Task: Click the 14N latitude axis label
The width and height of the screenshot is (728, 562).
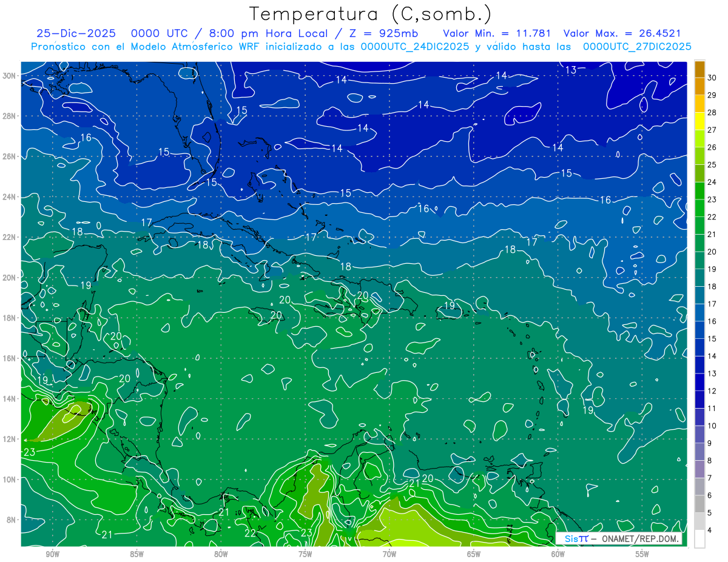Action: tap(10, 398)
